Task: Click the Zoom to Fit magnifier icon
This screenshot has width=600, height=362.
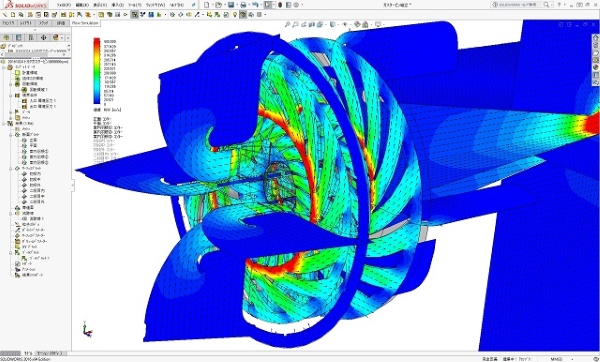Action: point(287,24)
